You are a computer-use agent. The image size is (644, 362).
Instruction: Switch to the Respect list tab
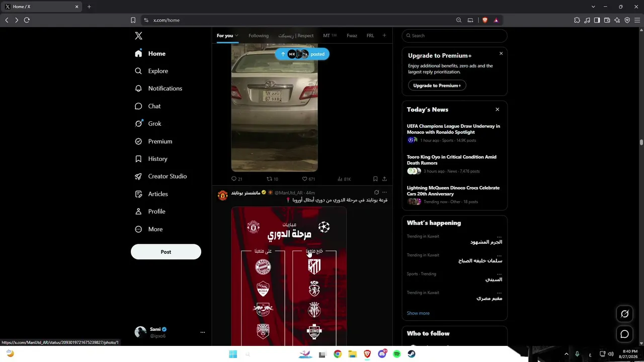296,36
